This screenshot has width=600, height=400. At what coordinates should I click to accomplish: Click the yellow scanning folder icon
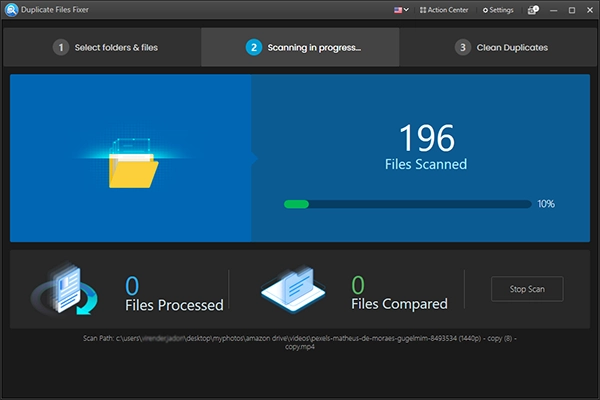[133, 164]
